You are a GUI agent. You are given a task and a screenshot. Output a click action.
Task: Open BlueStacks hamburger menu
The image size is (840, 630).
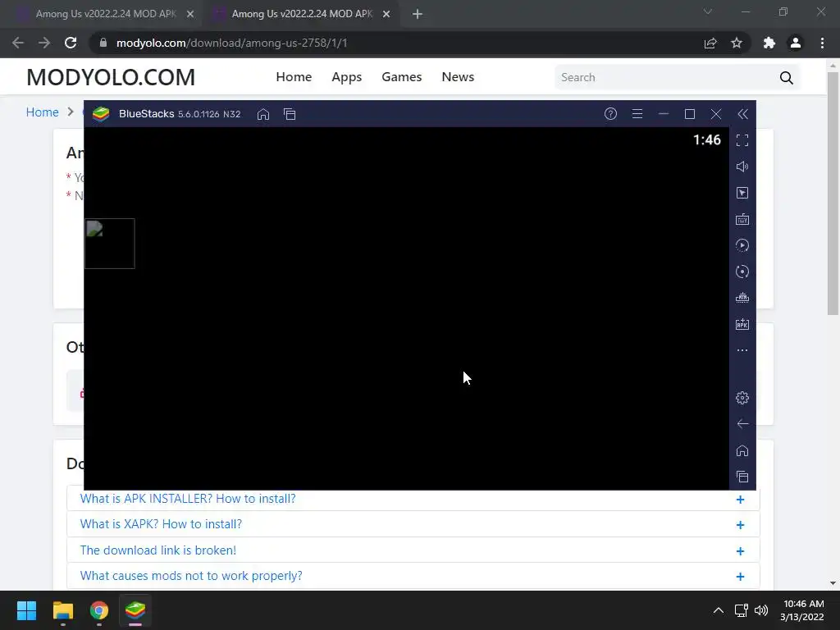pos(637,113)
